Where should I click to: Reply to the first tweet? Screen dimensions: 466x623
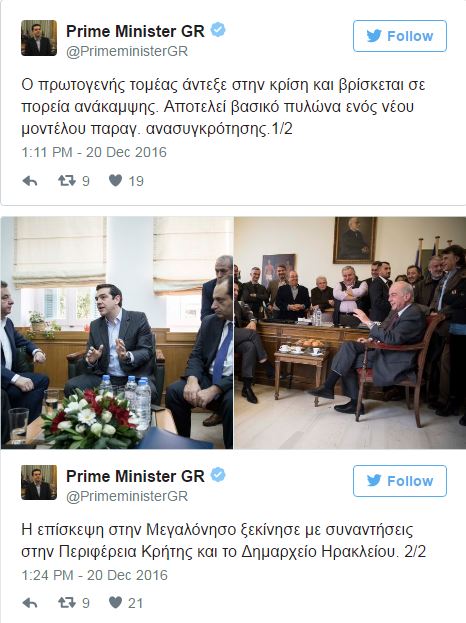[x=30, y=181]
